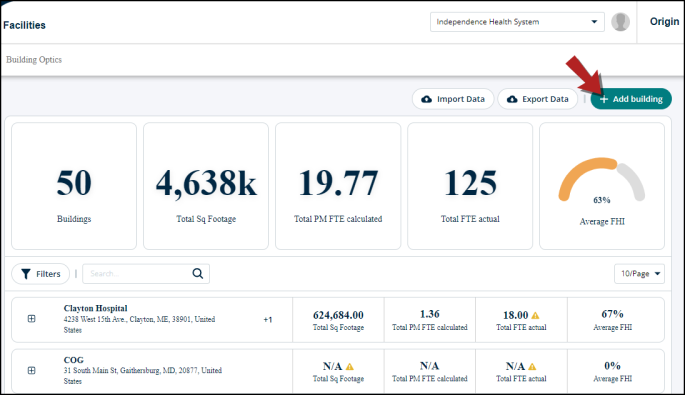685x395 pixels.
Task: Open the Filters button
Action: (x=41, y=274)
